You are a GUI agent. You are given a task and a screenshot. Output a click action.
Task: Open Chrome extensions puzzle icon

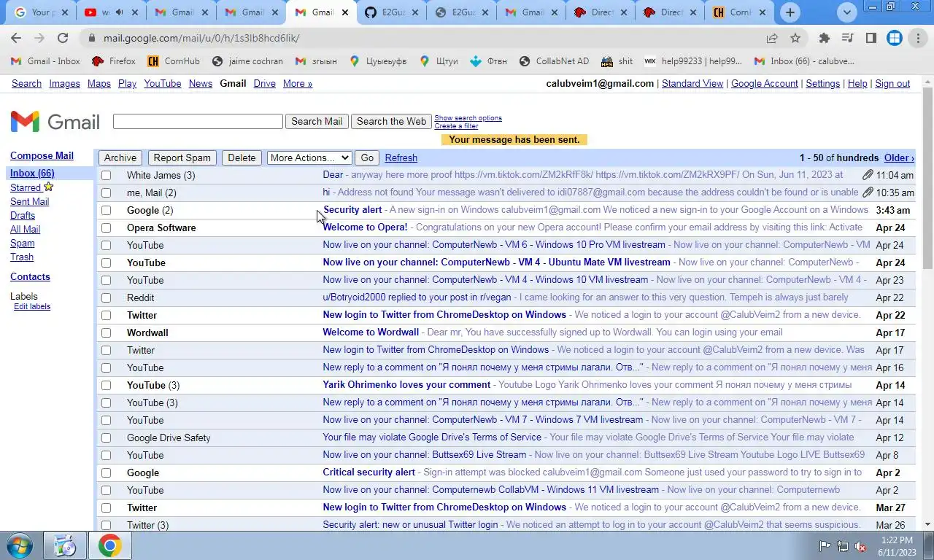tap(825, 38)
